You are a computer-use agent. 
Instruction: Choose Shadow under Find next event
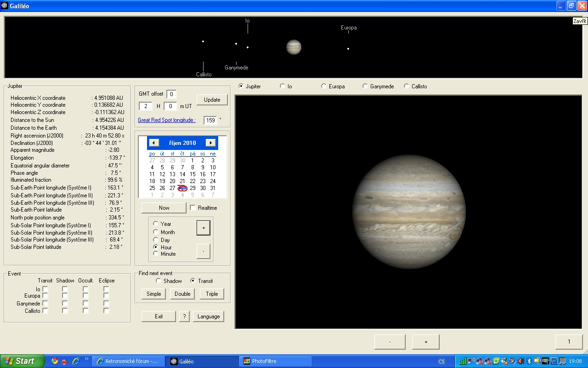coord(158,281)
